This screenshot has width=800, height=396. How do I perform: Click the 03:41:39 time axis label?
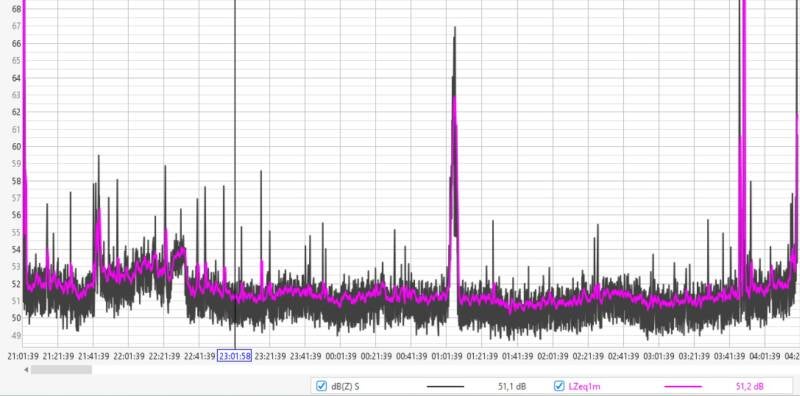[x=730, y=356]
